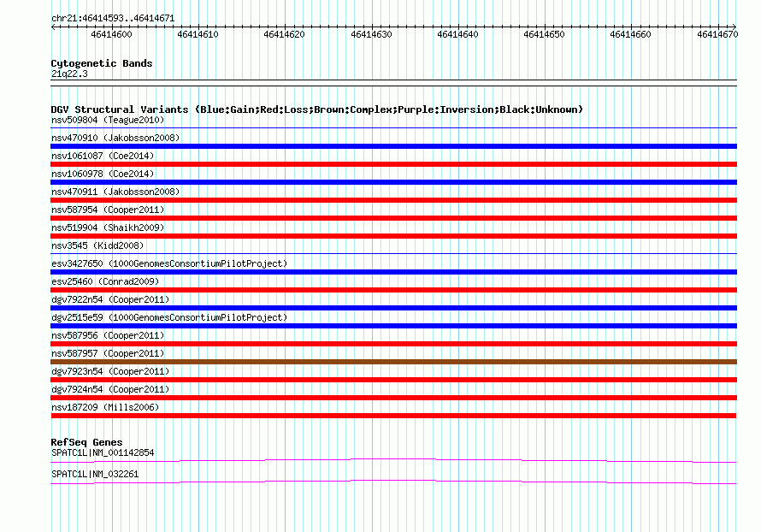Viewport: 761px width, 532px height.
Task: Click ruler position 46414660
Action: [630, 34]
